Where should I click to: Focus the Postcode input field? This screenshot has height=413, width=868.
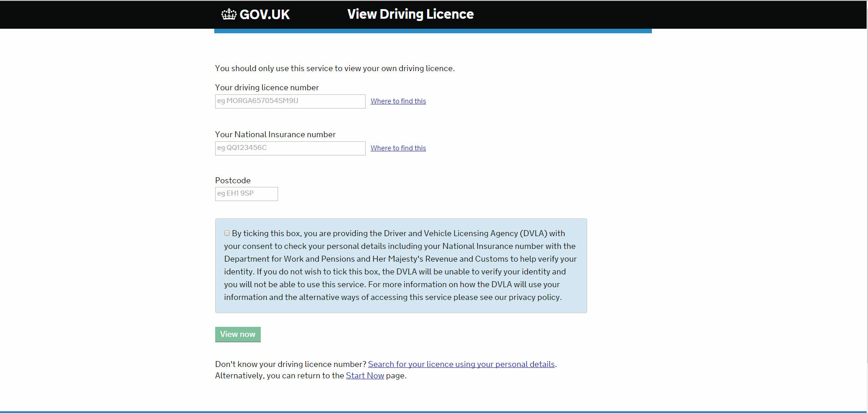coord(247,194)
